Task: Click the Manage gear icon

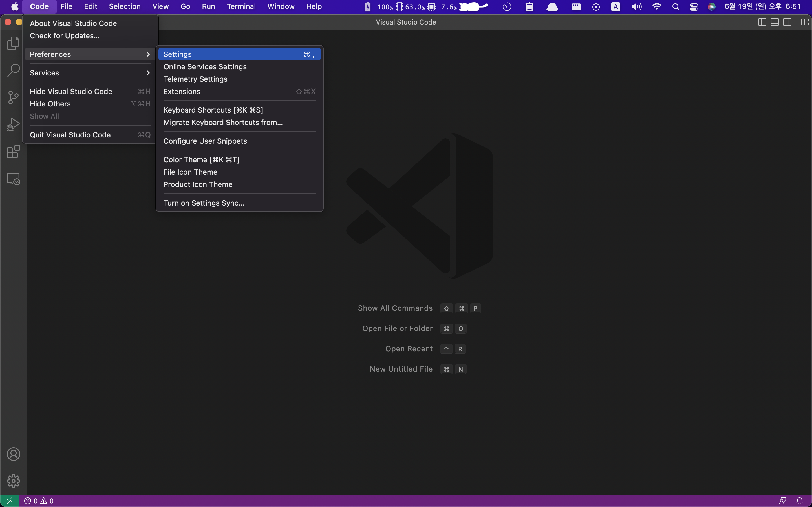Action: click(14, 481)
